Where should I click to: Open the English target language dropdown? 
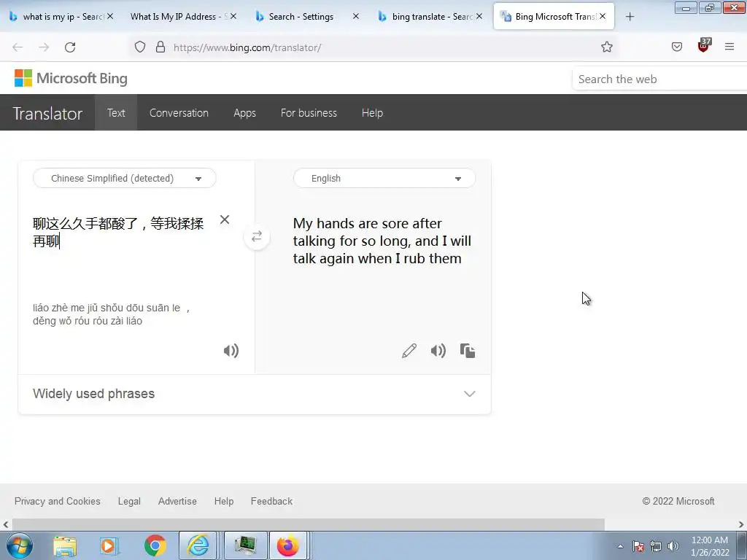click(x=384, y=178)
